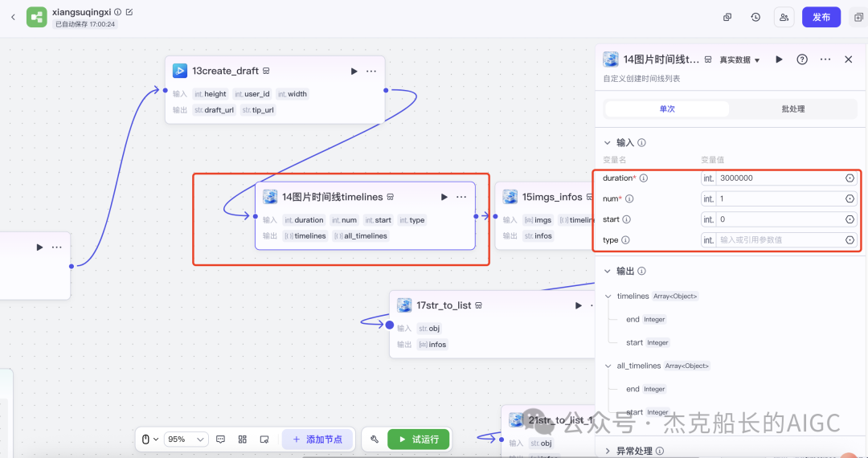
Task: Open the duplicate workflow icon in header
Action: point(727,17)
